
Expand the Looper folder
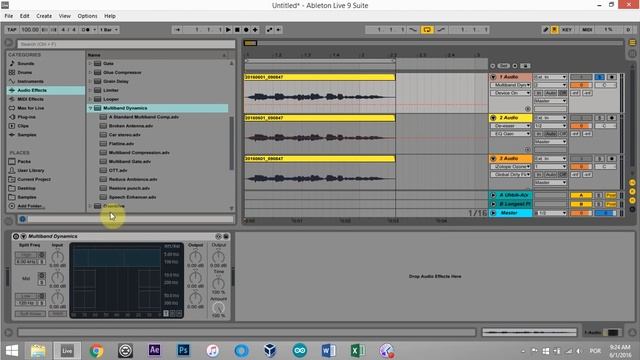click(x=90, y=99)
